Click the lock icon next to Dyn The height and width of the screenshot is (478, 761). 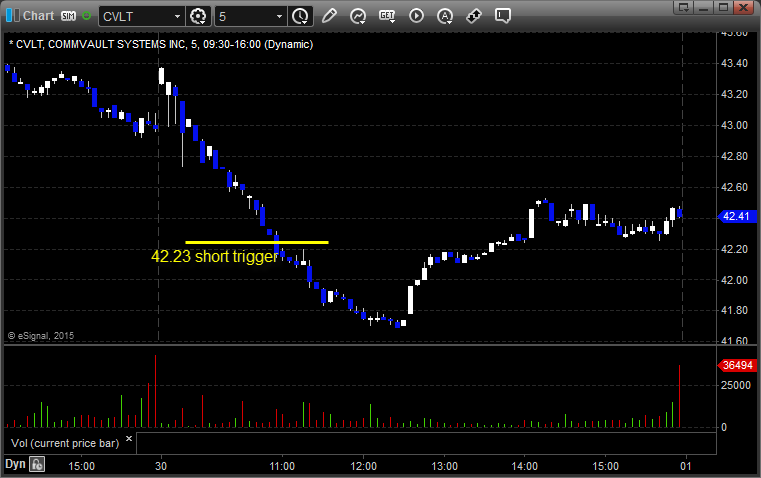pyautogui.click(x=37, y=464)
